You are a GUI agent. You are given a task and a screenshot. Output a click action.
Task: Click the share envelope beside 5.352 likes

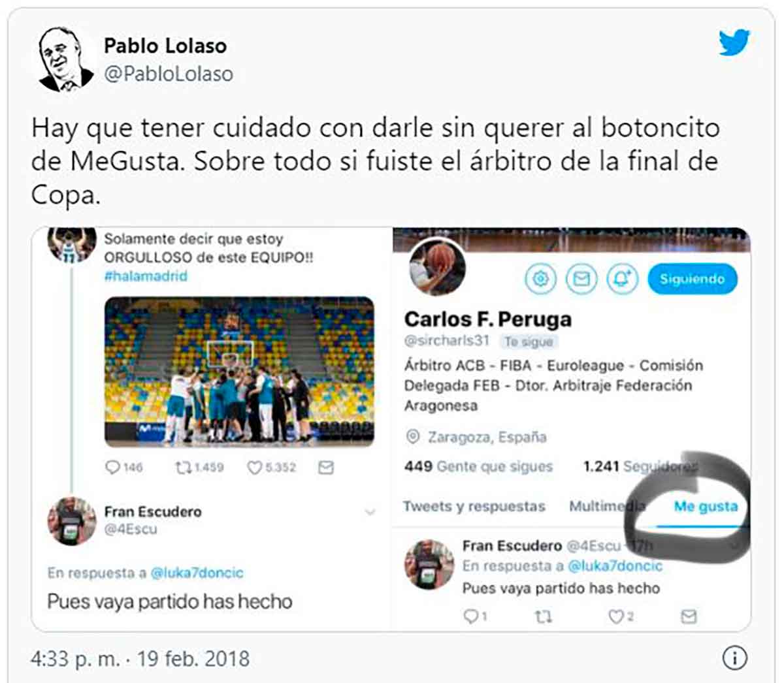[x=325, y=468]
